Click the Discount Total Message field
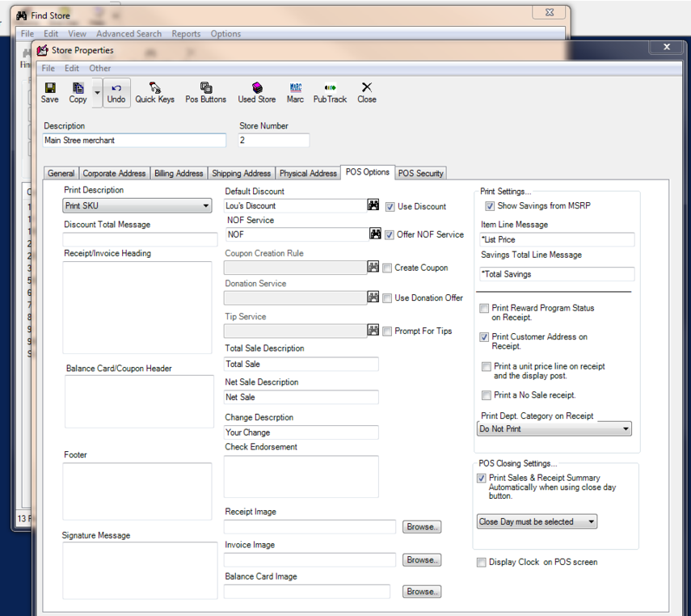This screenshot has width=691, height=616. pyautogui.click(x=140, y=239)
